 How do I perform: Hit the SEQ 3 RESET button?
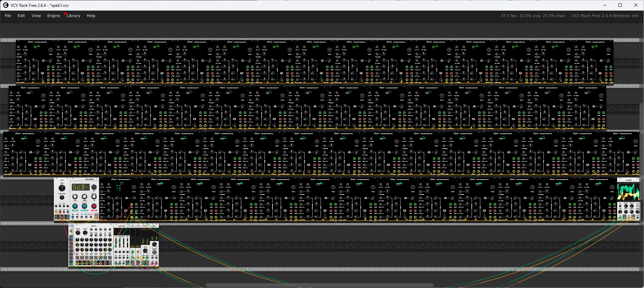pos(110,235)
